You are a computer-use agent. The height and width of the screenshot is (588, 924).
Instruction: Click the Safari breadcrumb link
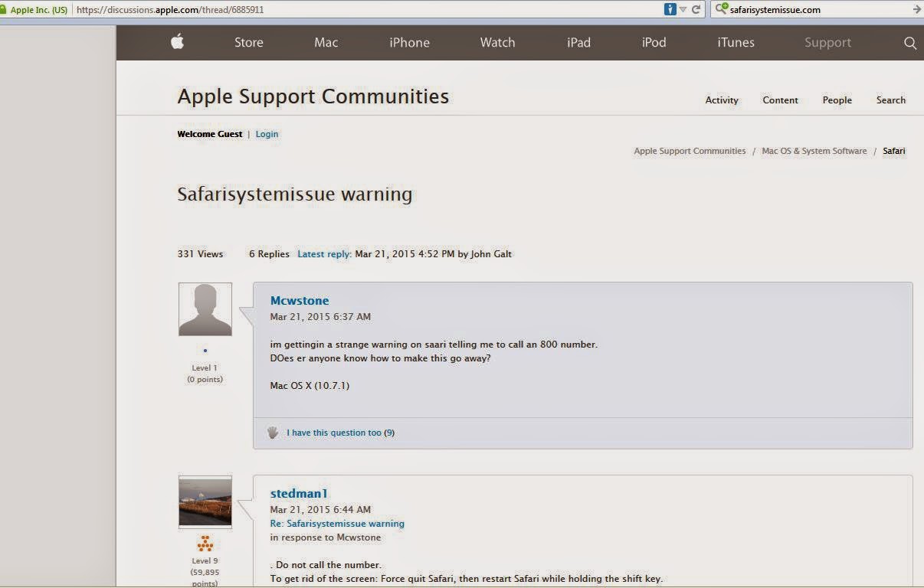pyautogui.click(x=894, y=151)
